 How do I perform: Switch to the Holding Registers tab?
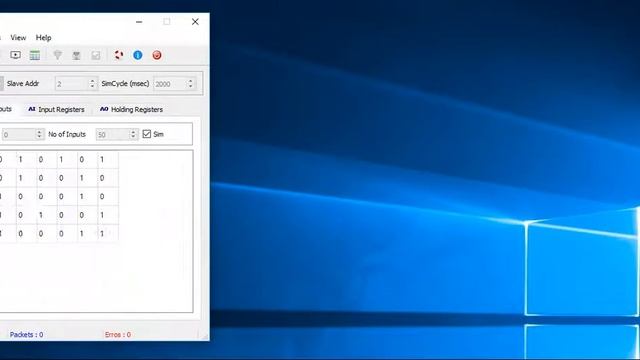coord(131,109)
